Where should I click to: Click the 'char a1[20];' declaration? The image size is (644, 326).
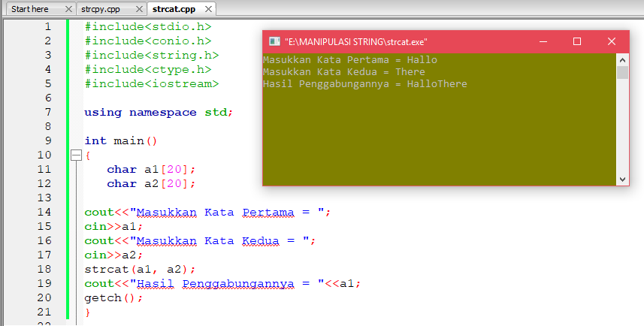[151, 170]
